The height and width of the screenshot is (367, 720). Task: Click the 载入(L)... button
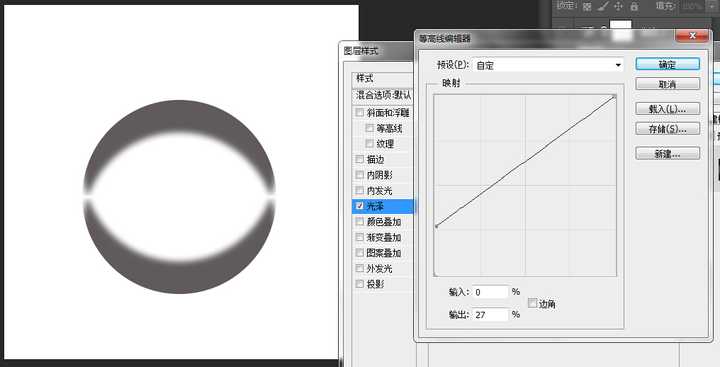[x=667, y=109]
